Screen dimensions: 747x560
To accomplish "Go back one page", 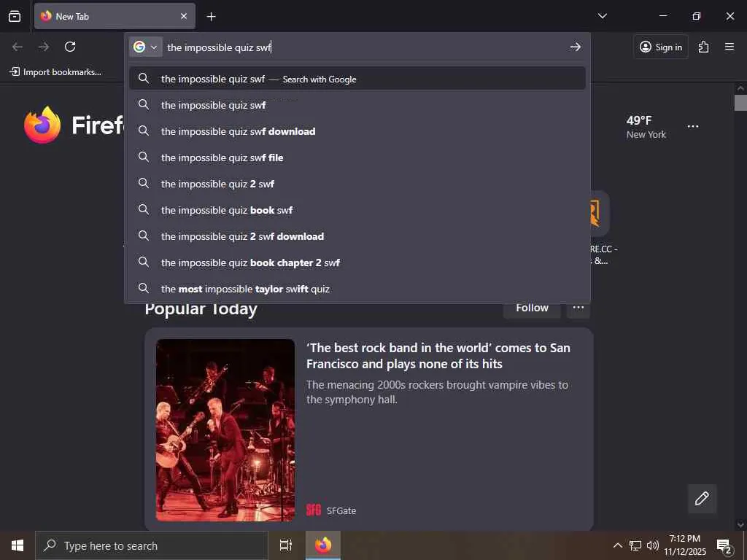I will pos(18,47).
